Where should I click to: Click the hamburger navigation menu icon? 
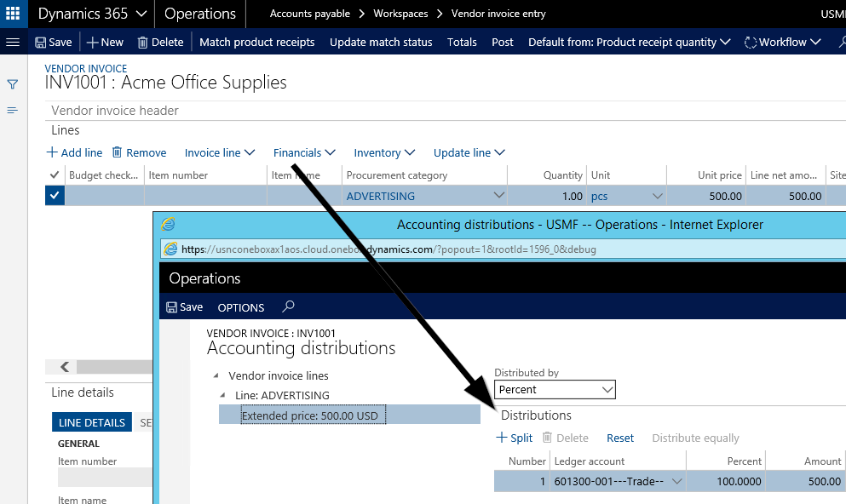[13, 42]
